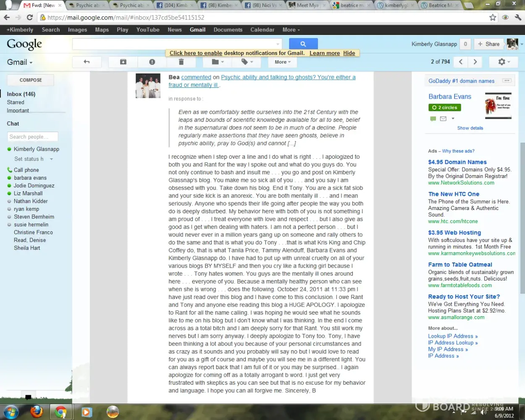The width and height of the screenshot is (525, 420).
Task: Open chat with Jodie Dominguez
Action: (34, 185)
